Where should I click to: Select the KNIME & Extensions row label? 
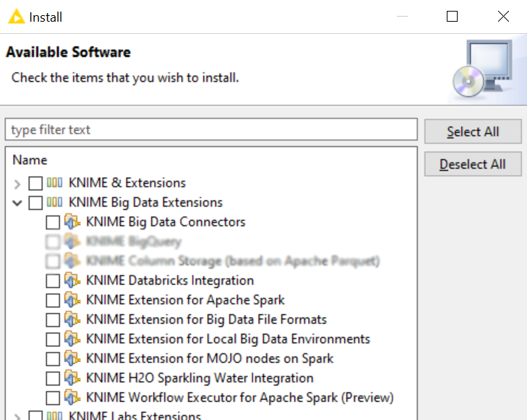[127, 183]
